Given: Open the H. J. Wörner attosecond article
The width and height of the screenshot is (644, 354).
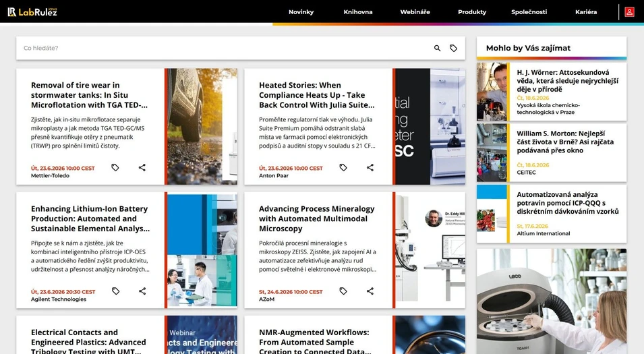Looking at the screenshot, I should [x=567, y=80].
